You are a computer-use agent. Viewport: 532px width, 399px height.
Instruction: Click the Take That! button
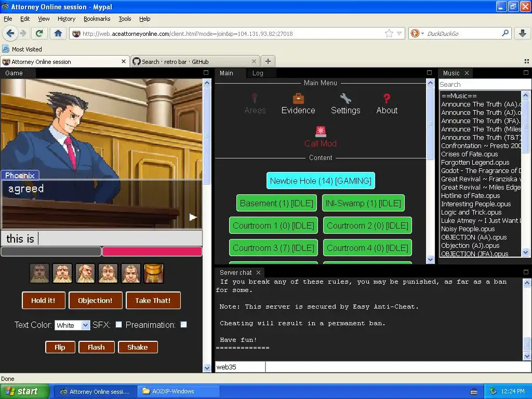(153, 300)
